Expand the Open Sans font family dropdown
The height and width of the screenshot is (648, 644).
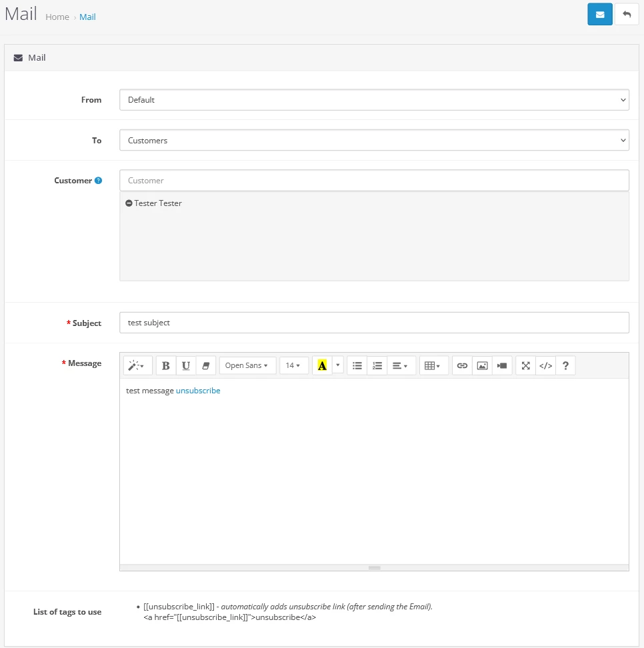[x=247, y=365]
